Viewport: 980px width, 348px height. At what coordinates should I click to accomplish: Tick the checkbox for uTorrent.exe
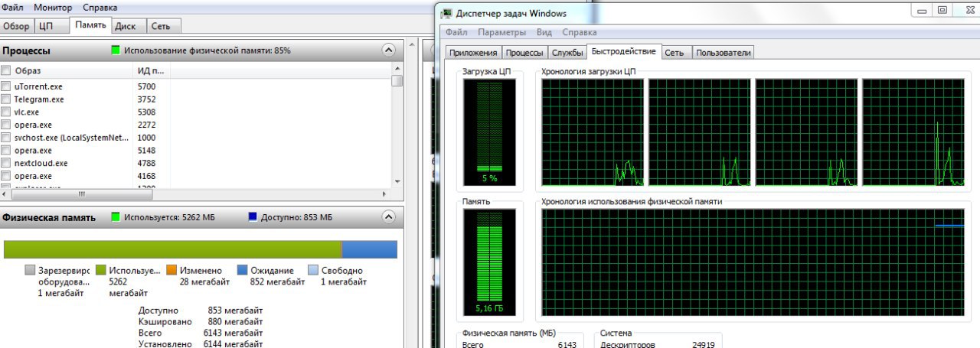(x=6, y=86)
